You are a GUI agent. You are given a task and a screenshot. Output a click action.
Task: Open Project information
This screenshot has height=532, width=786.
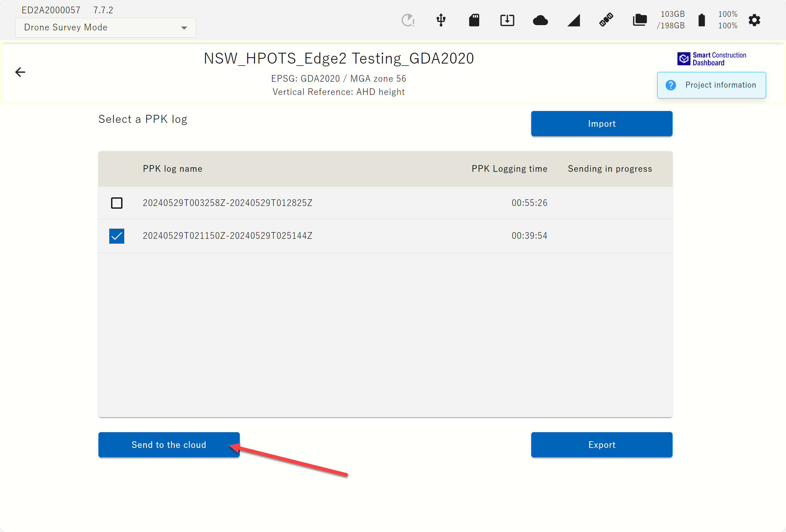pyautogui.click(x=711, y=85)
